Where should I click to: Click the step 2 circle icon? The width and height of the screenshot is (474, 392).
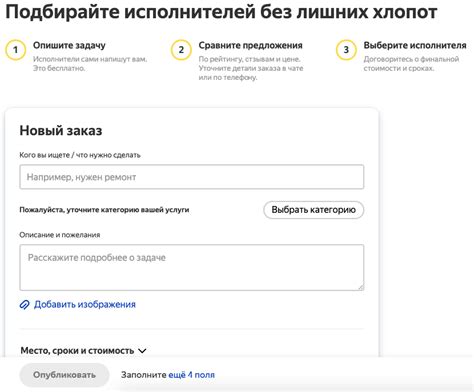coord(181,50)
